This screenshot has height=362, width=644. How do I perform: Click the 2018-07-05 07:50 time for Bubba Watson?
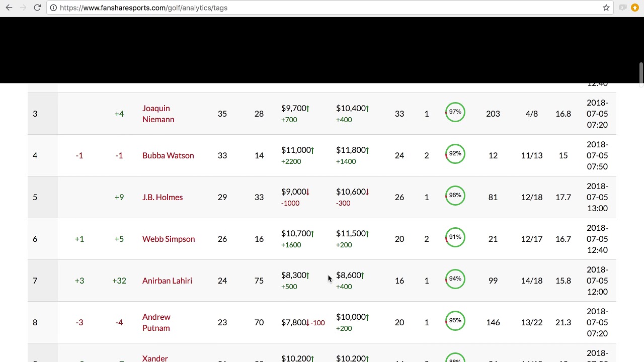[597, 155]
